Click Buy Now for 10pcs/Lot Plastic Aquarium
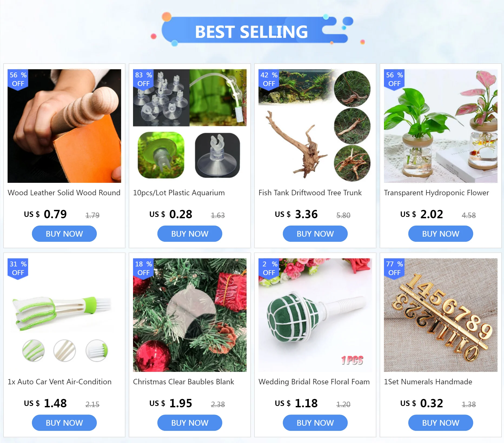 pyautogui.click(x=190, y=234)
